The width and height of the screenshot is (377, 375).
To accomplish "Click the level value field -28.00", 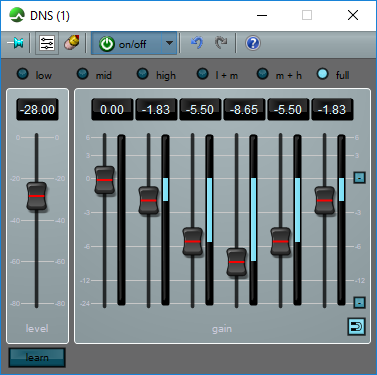I will [x=37, y=109].
